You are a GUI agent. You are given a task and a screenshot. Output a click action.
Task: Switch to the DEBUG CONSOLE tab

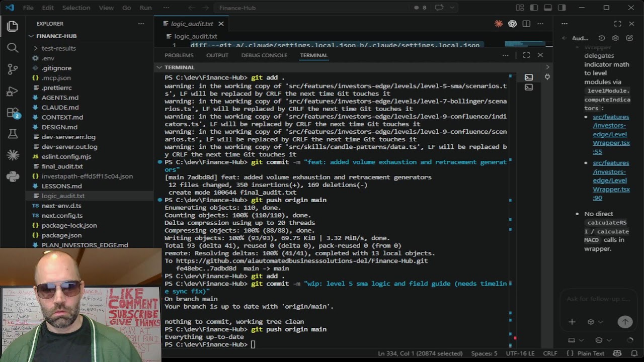click(264, 55)
